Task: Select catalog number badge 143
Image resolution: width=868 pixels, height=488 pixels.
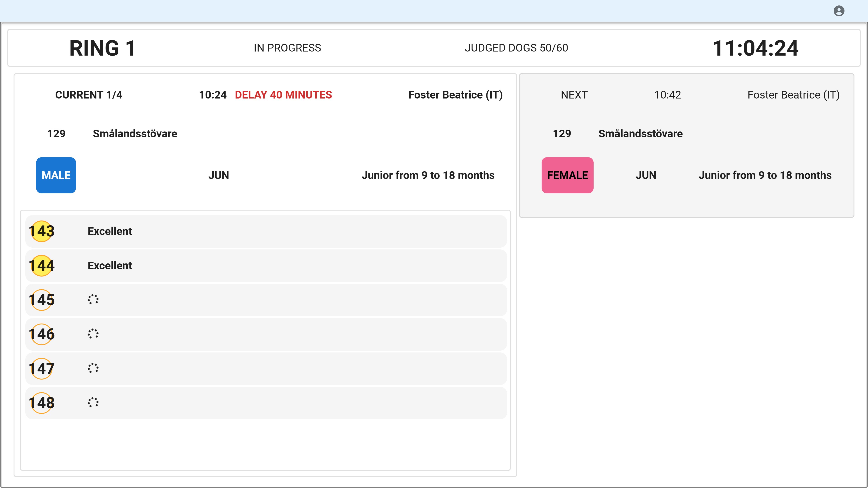Action: (42, 231)
